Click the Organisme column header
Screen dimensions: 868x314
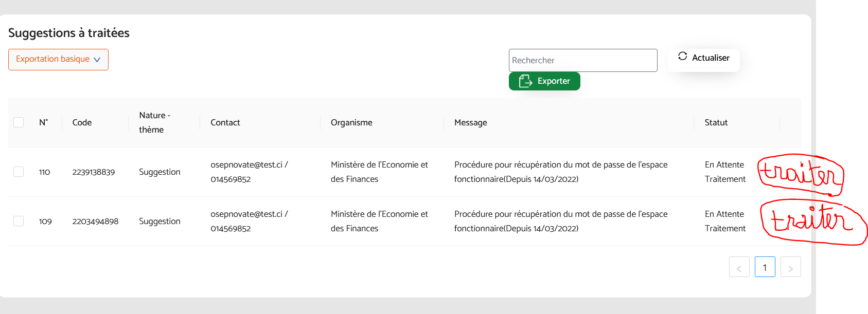351,123
